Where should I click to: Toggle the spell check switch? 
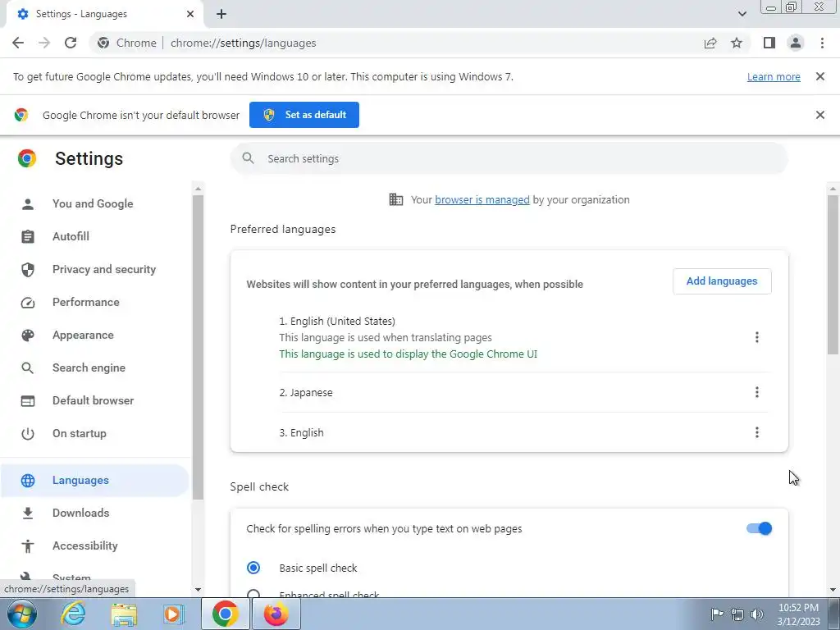(x=759, y=529)
